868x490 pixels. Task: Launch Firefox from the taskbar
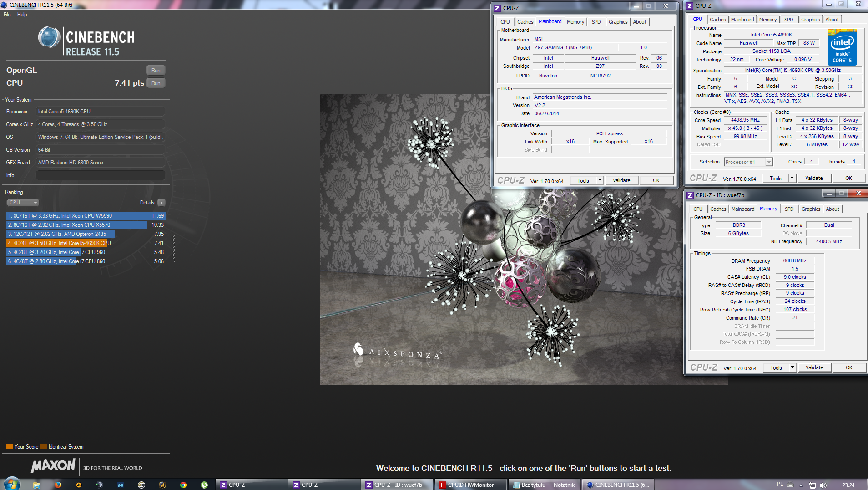click(x=58, y=485)
